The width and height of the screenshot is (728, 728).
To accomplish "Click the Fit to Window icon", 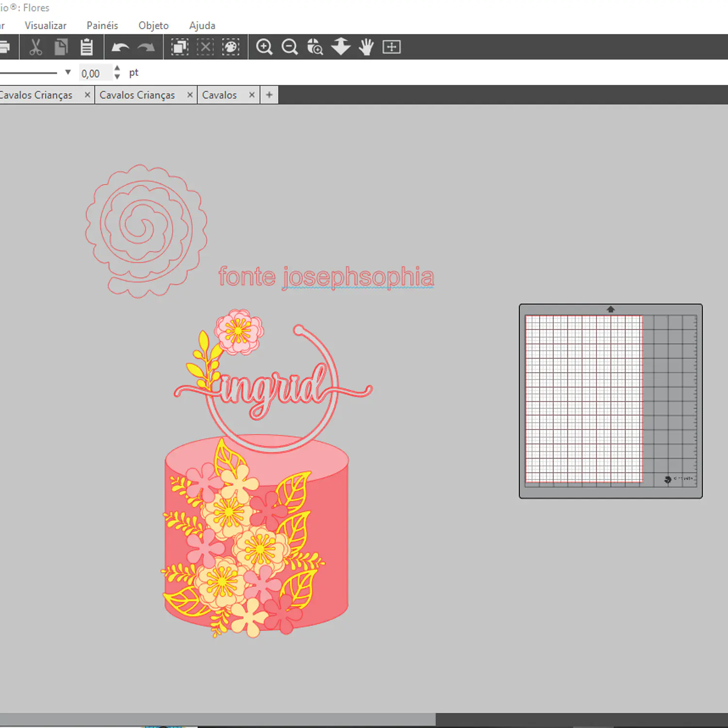I will tap(392, 47).
